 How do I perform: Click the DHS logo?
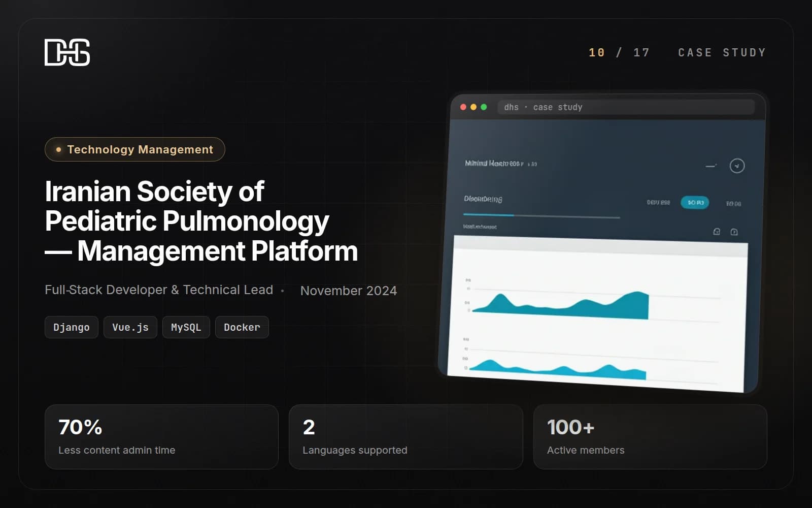(67, 52)
